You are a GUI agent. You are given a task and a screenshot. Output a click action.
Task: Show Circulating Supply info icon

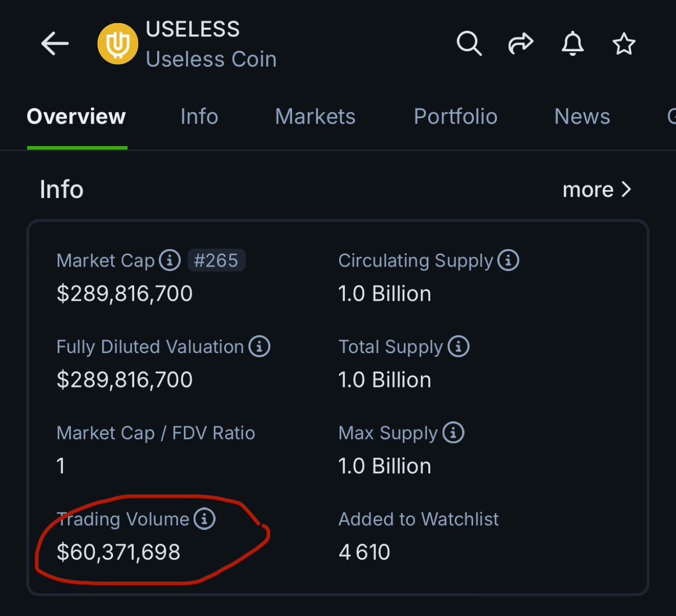pos(508,260)
